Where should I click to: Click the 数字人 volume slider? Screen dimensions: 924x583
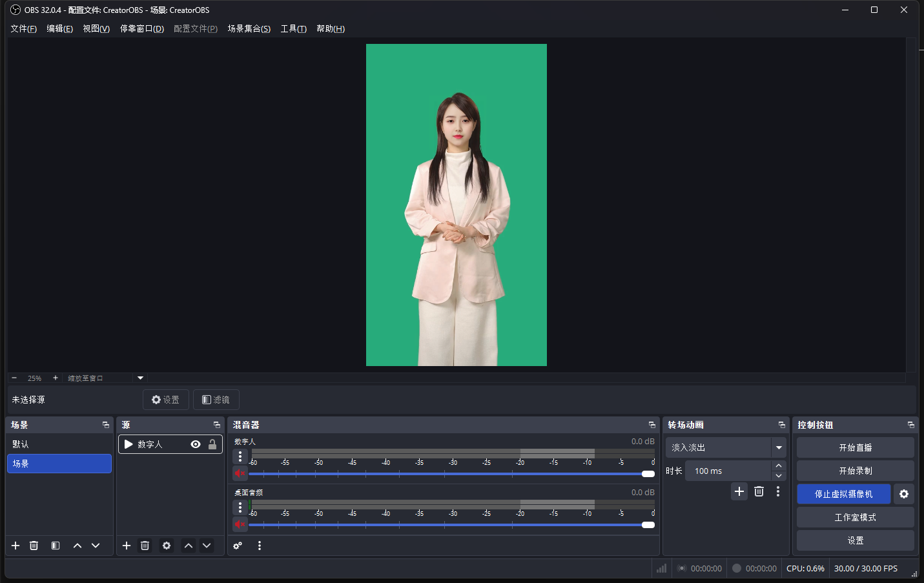[x=452, y=474]
